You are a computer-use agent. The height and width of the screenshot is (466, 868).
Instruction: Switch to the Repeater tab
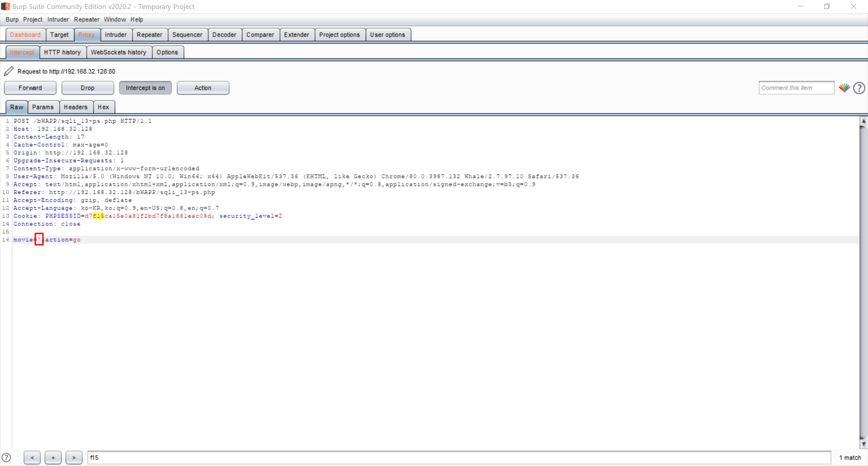tap(150, 35)
